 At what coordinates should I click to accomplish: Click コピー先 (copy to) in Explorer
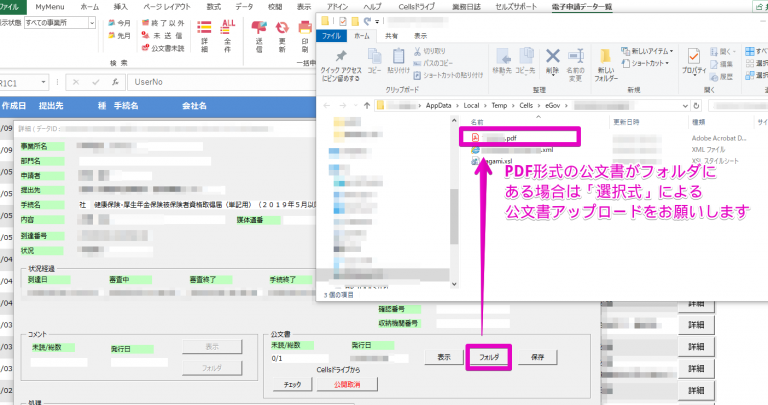525,61
